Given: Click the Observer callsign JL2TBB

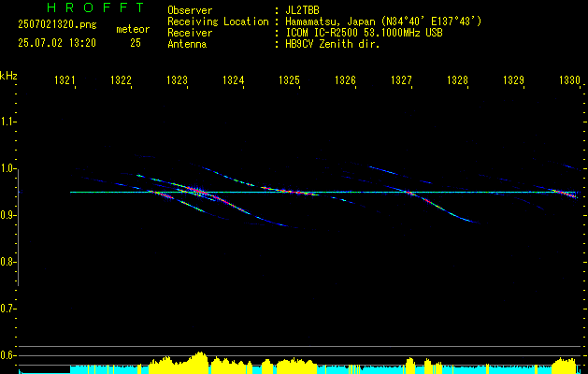Looking at the screenshot, I should (302, 10).
